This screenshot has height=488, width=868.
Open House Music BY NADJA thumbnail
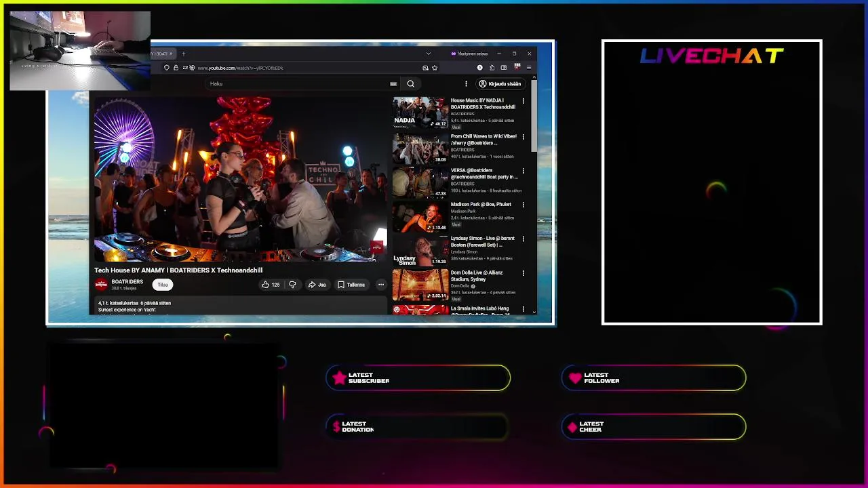click(420, 113)
